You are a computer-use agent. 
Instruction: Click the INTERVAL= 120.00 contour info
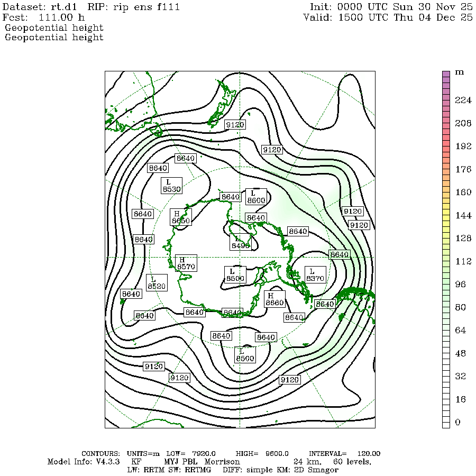(x=344, y=454)
